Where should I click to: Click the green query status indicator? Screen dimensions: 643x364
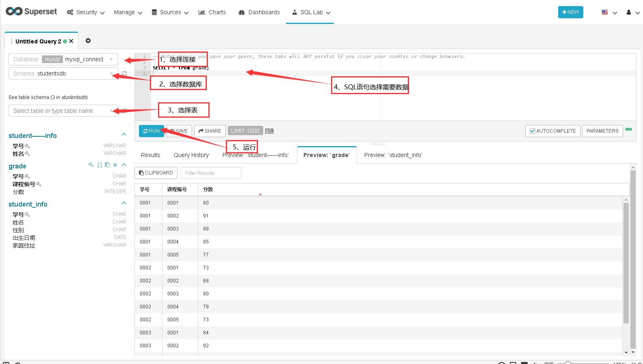[x=629, y=129]
